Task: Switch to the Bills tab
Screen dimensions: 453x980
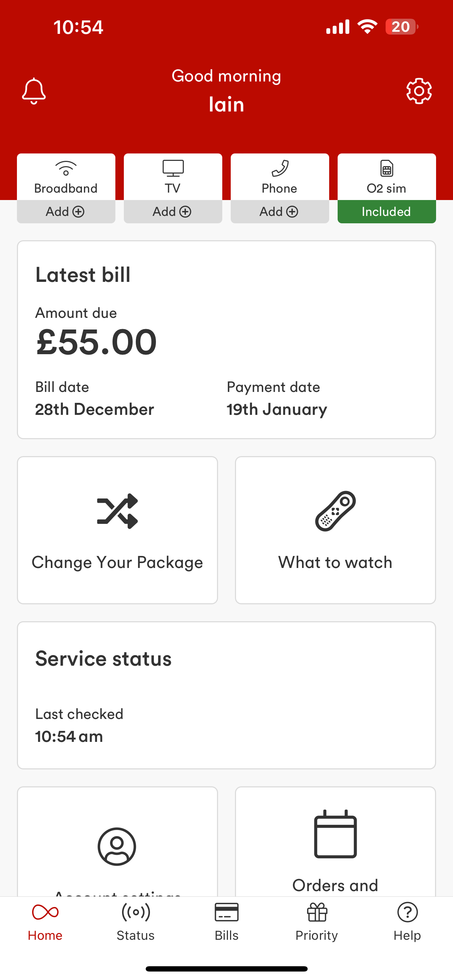Action: click(x=227, y=921)
